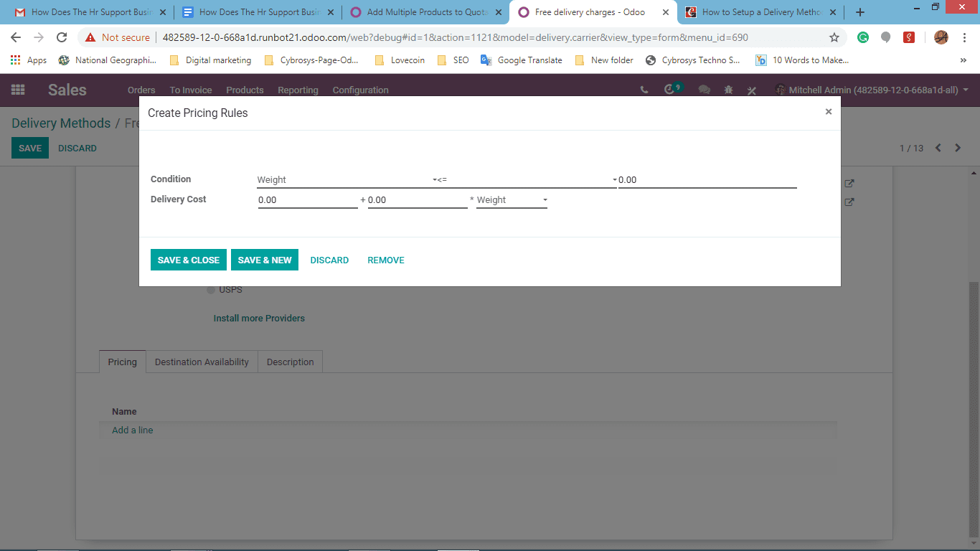
Task: Switch to Destination Availability tab
Action: coord(202,362)
